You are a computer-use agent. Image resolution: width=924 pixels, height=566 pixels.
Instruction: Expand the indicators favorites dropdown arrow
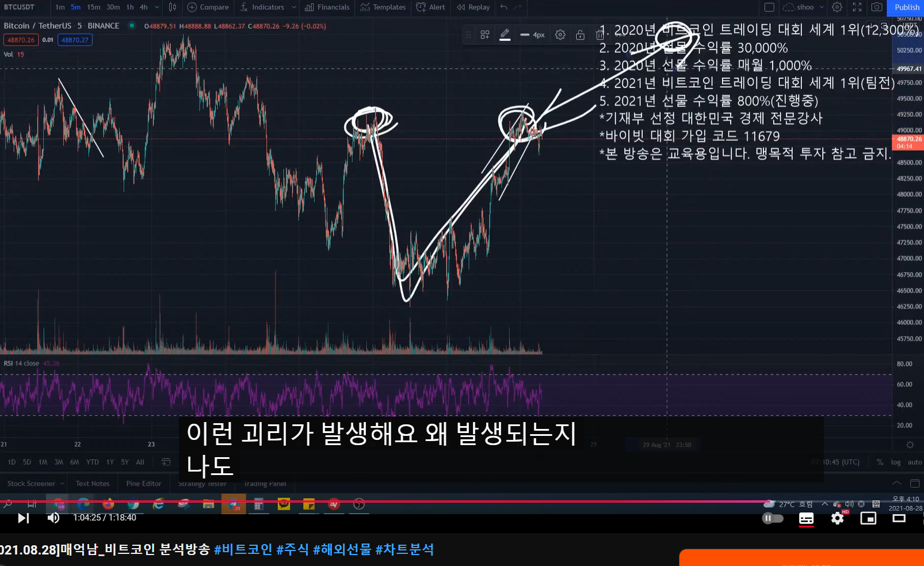[293, 7]
